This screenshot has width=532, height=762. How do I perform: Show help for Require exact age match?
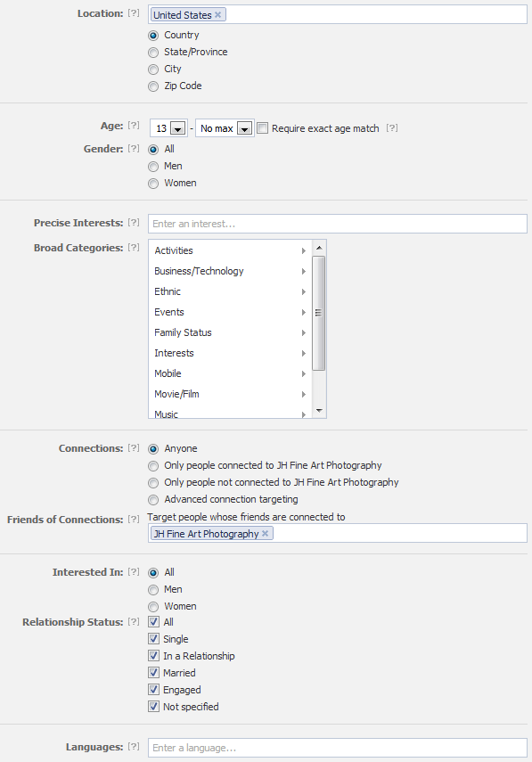[392, 127]
